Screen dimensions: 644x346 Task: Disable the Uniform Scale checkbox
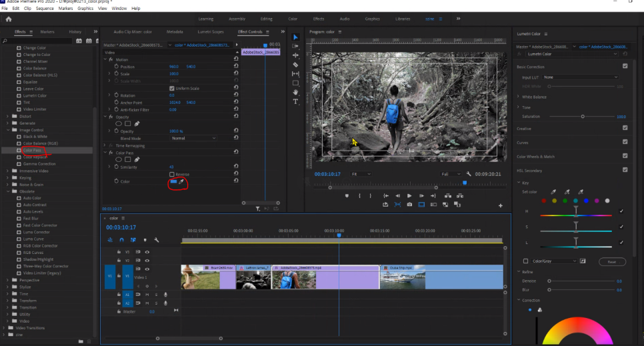click(x=172, y=88)
